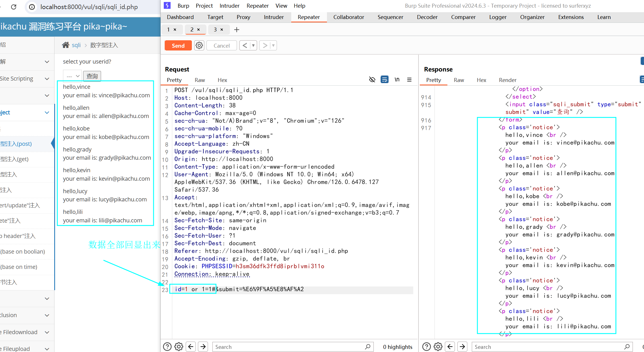The image size is (644, 352).
Task: Switch to the Collaborator tab
Action: tap(349, 17)
